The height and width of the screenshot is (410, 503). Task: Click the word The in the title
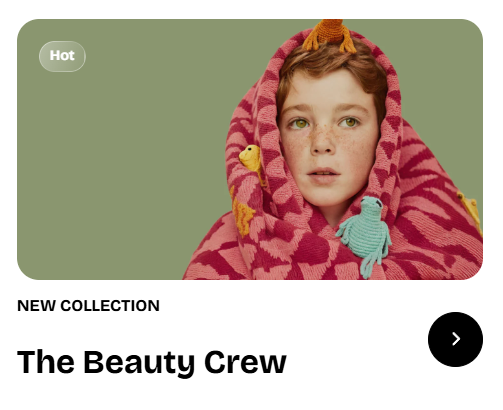[x=46, y=362]
